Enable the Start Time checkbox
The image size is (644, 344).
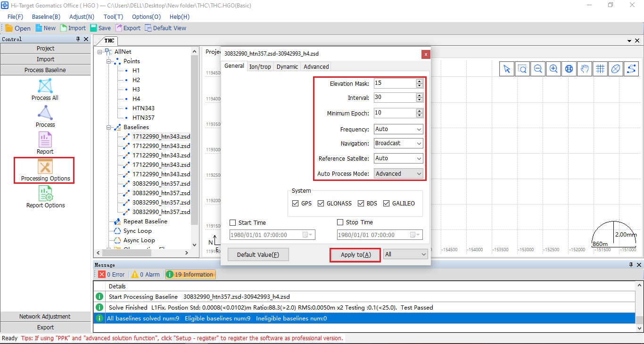(233, 223)
